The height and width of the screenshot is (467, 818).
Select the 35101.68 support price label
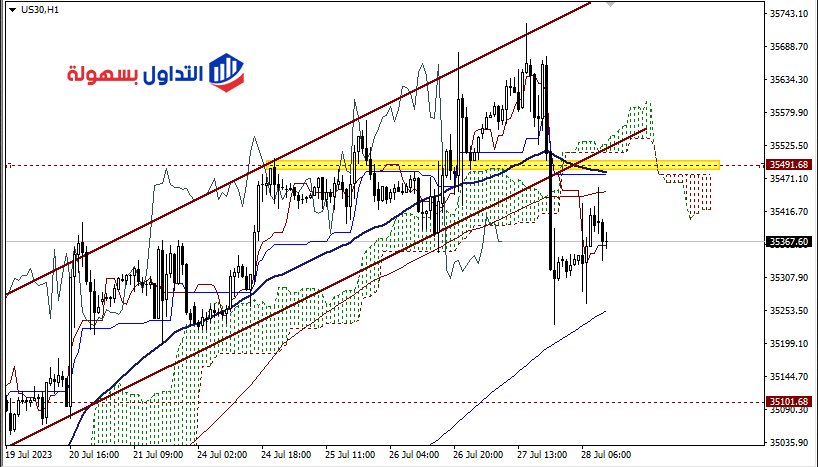pos(789,402)
